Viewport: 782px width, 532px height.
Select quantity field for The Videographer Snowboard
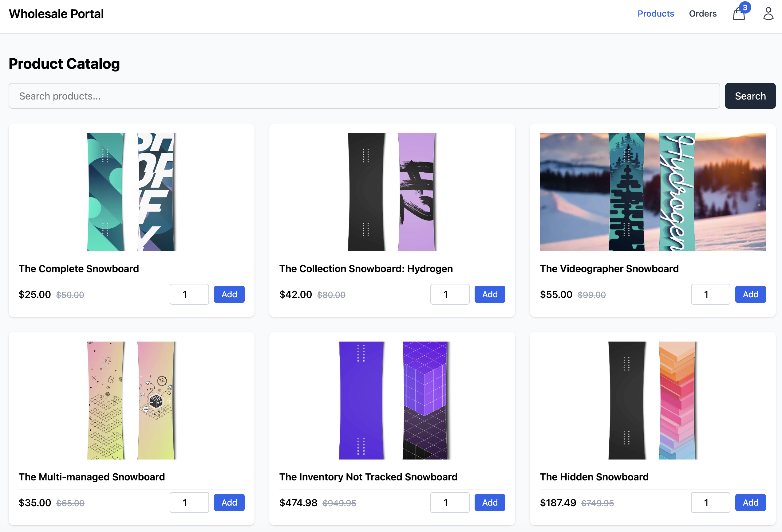[710, 294]
